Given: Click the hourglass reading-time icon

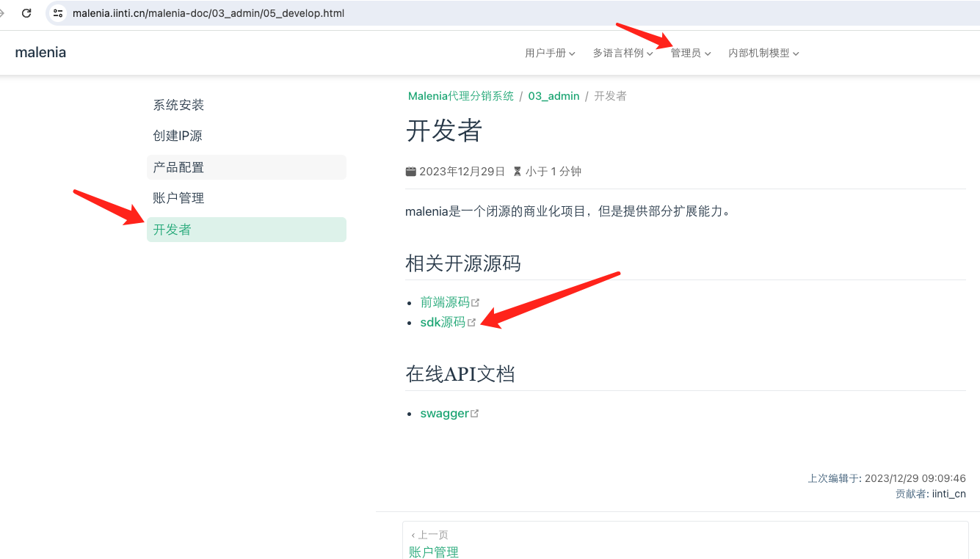Looking at the screenshot, I should [x=517, y=172].
